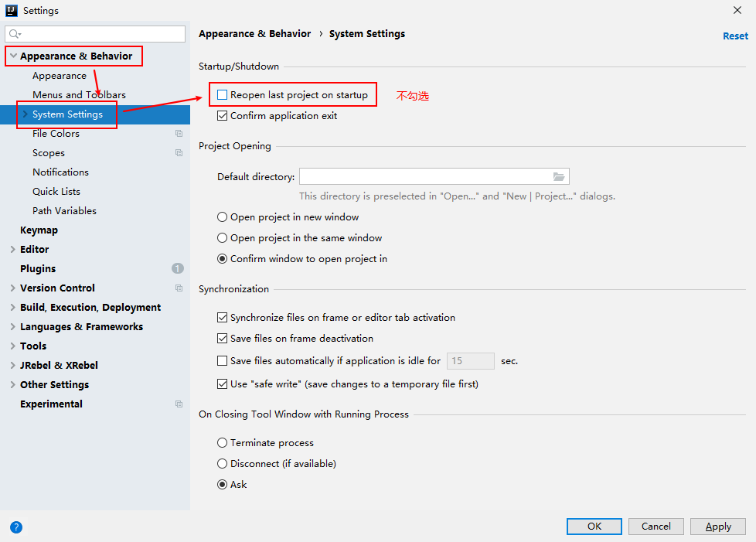The height and width of the screenshot is (542, 756).
Task: Click the Reset link
Action: [x=735, y=36]
